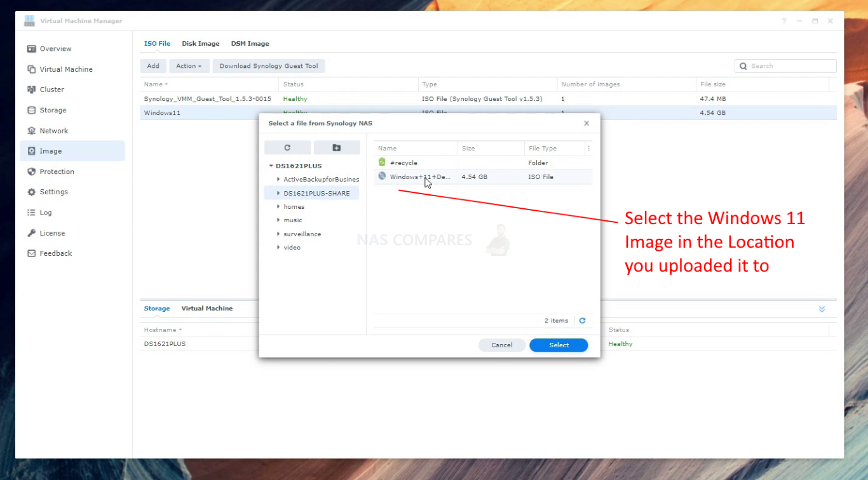Select the Storage tab in the bottom panel
Image resolution: width=868 pixels, height=480 pixels.
pyautogui.click(x=157, y=309)
